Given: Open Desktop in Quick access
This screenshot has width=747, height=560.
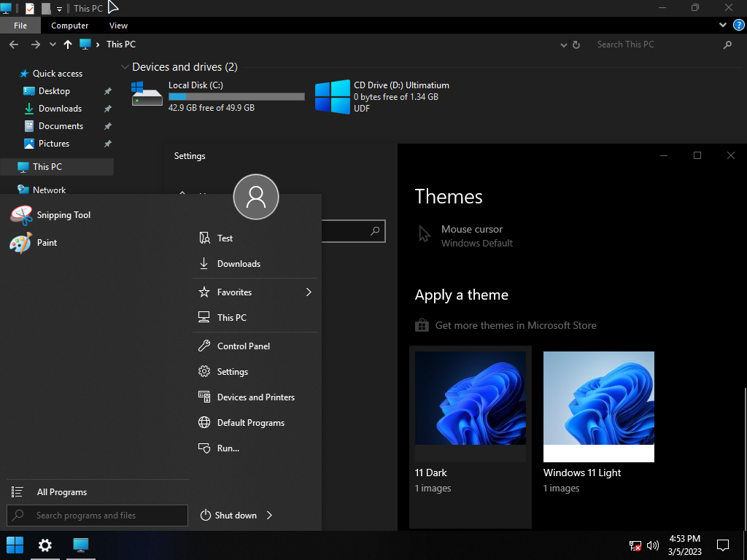Looking at the screenshot, I should point(47,91).
